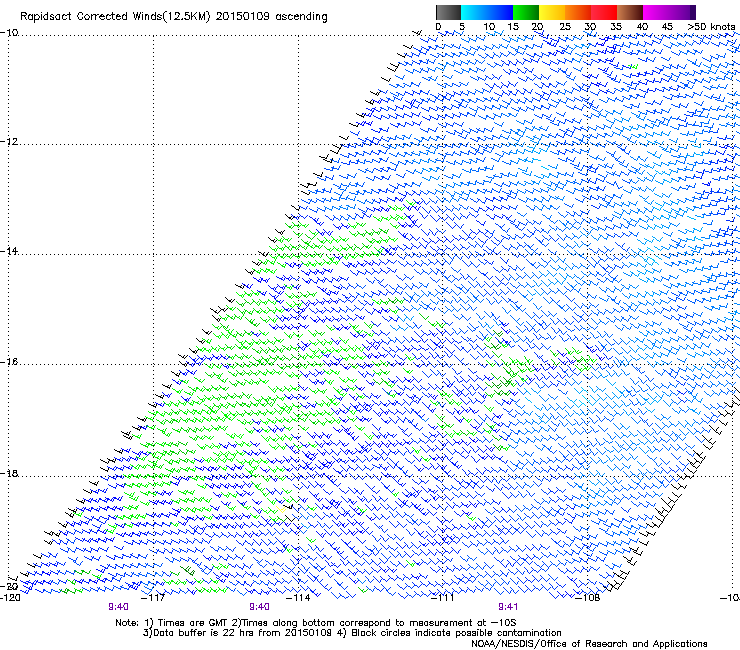Pick the brown 35-40 knots legend segment
This screenshot has width=740, height=650.
point(630,12)
